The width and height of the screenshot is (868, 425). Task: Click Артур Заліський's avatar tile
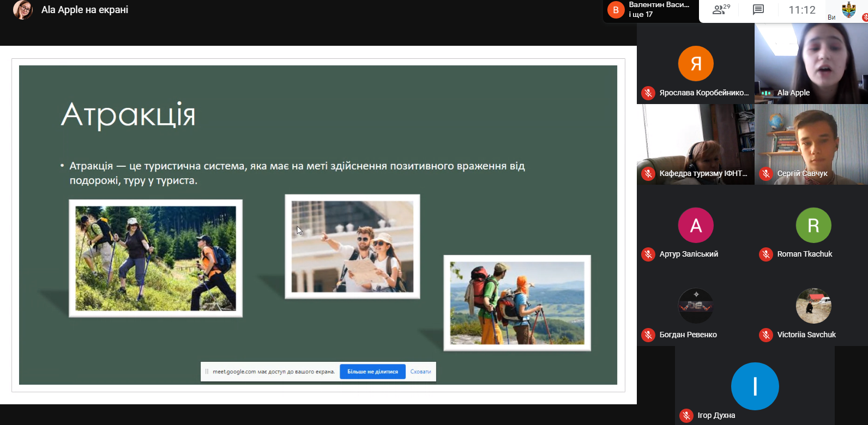[x=696, y=225]
